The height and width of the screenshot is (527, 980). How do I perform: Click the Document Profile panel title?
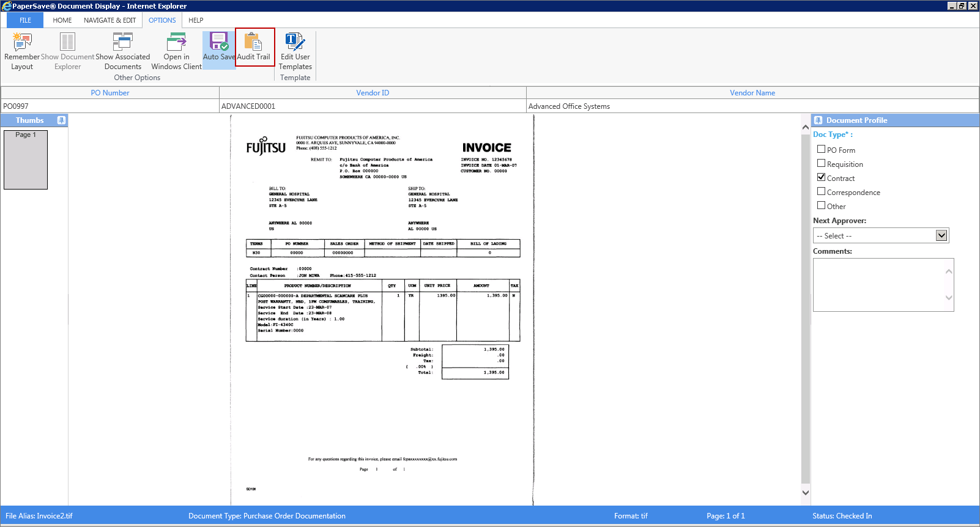coord(856,120)
